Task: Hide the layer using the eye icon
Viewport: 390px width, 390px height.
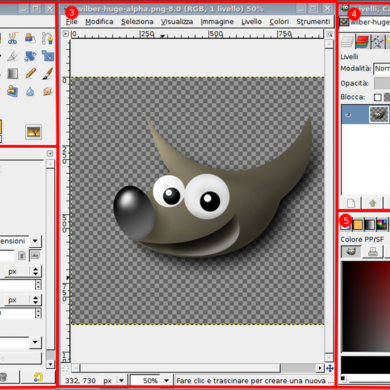Action: 348,115
